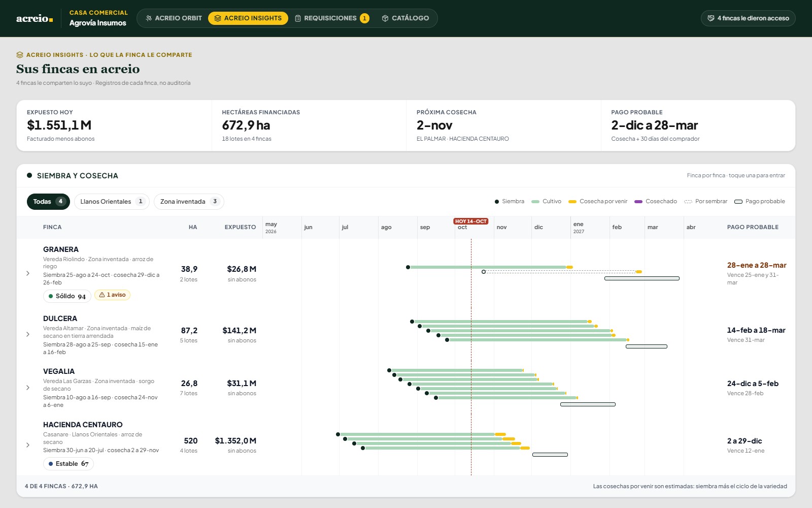Click the Requisiciones badge showing 1
Viewport: 812px width, 508px height.
coord(364,18)
